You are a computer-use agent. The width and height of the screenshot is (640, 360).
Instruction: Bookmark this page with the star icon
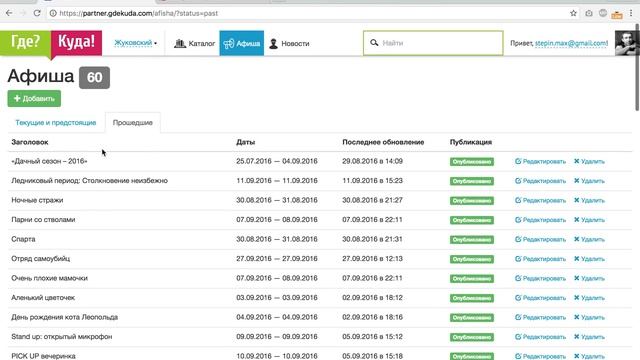(573, 13)
